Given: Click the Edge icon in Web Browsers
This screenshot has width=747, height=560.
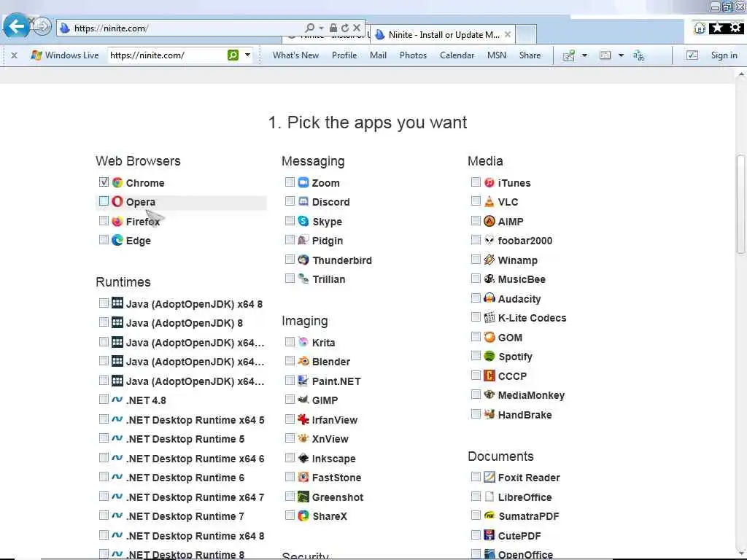Looking at the screenshot, I should (x=117, y=240).
